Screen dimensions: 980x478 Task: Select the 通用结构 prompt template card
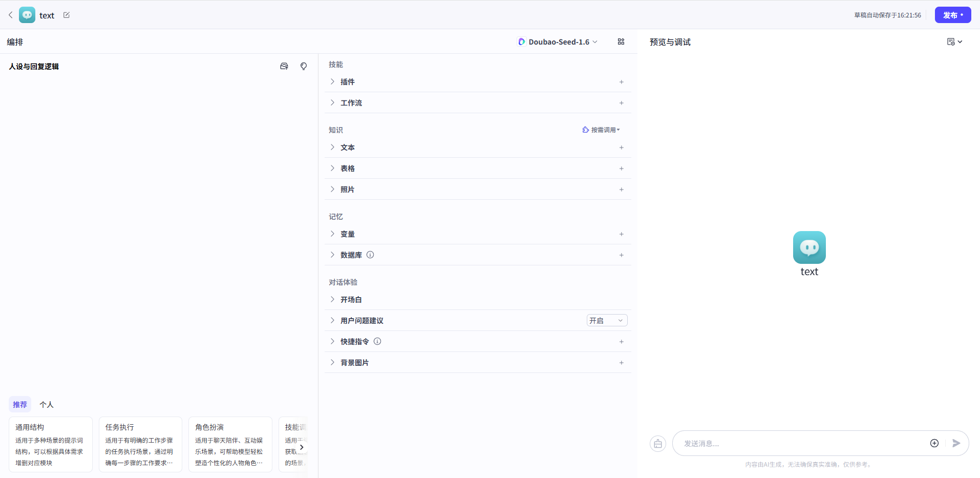[x=51, y=444]
